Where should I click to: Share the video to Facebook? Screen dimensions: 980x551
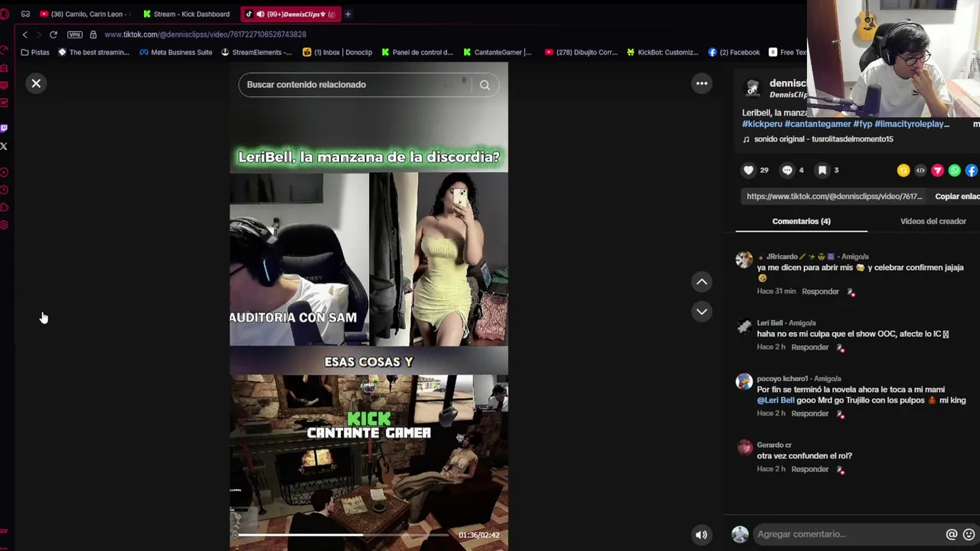971,171
